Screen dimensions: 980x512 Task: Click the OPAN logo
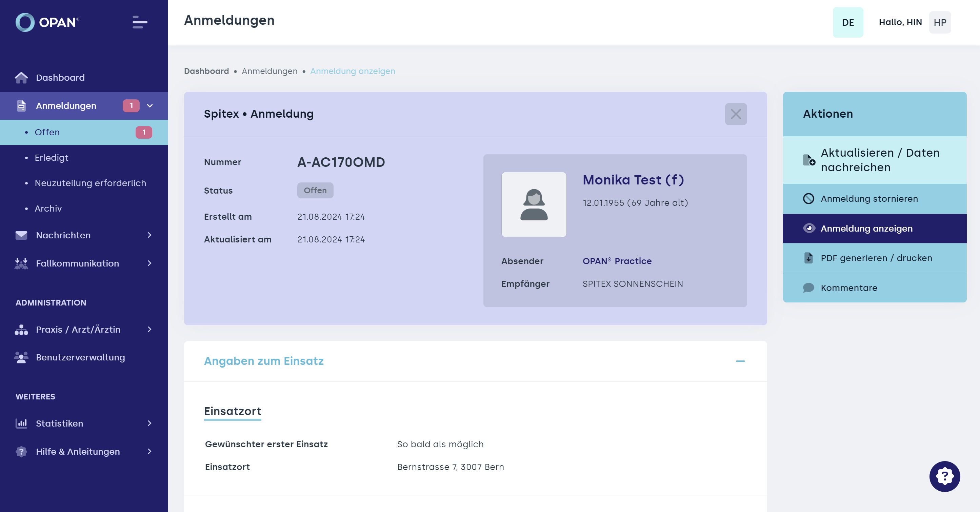(47, 22)
